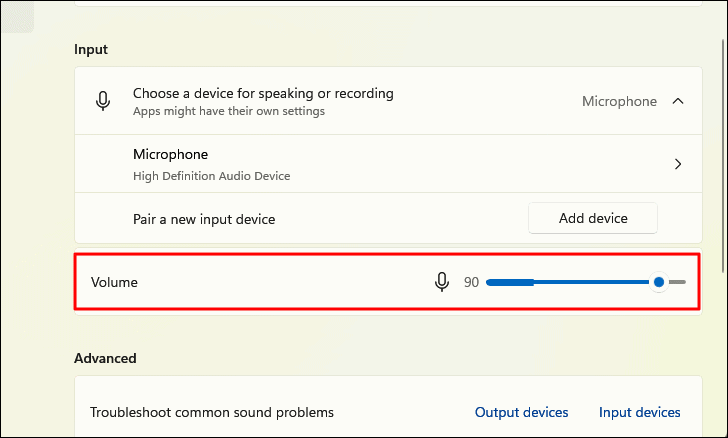The image size is (728, 438).
Task: Click the 'Volume' label
Action: [x=114, y=283]
